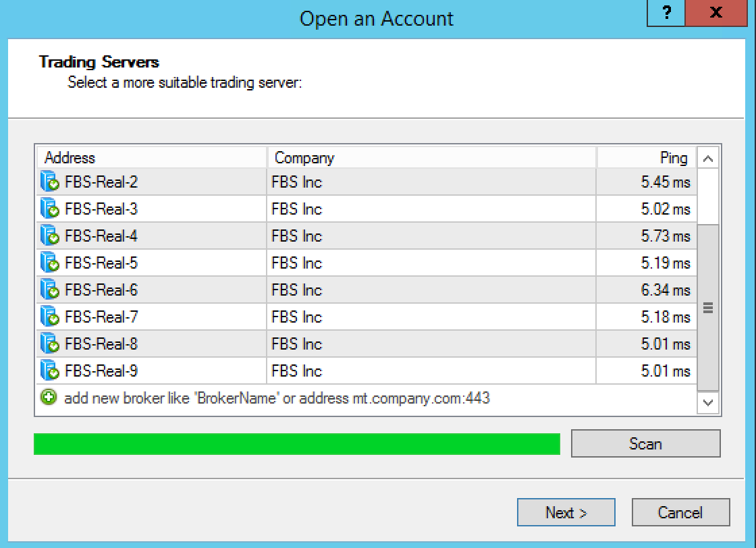Screen dimensions: 756x548
Task: Pick the FBS-Real-8 server address
Action: click(101, 344)
